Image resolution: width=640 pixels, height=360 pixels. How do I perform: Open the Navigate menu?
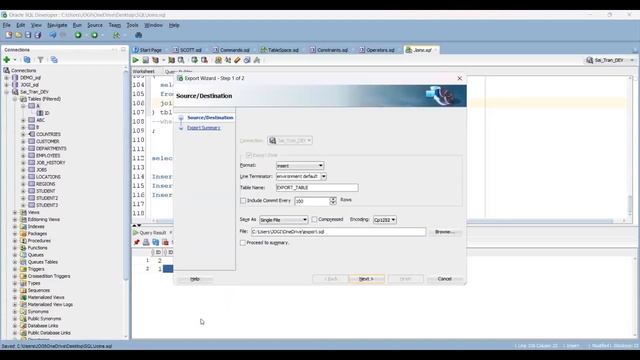(x=57, y=25)
